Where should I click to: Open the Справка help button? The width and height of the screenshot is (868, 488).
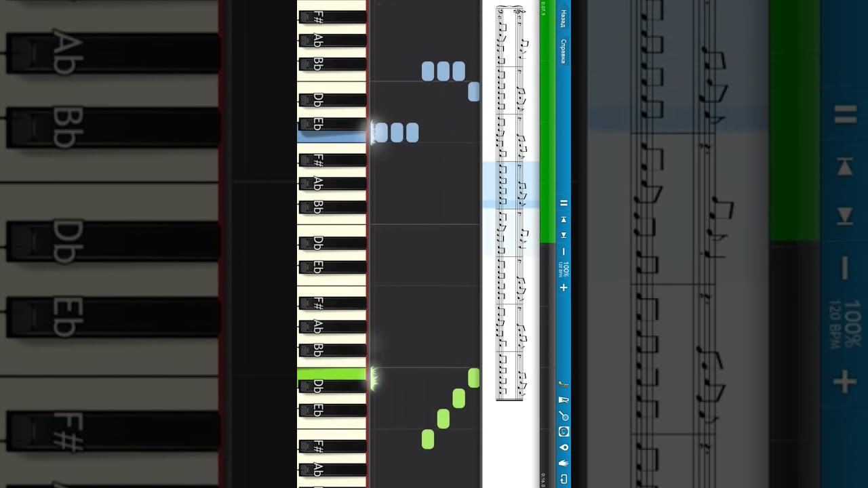(563, 51)
